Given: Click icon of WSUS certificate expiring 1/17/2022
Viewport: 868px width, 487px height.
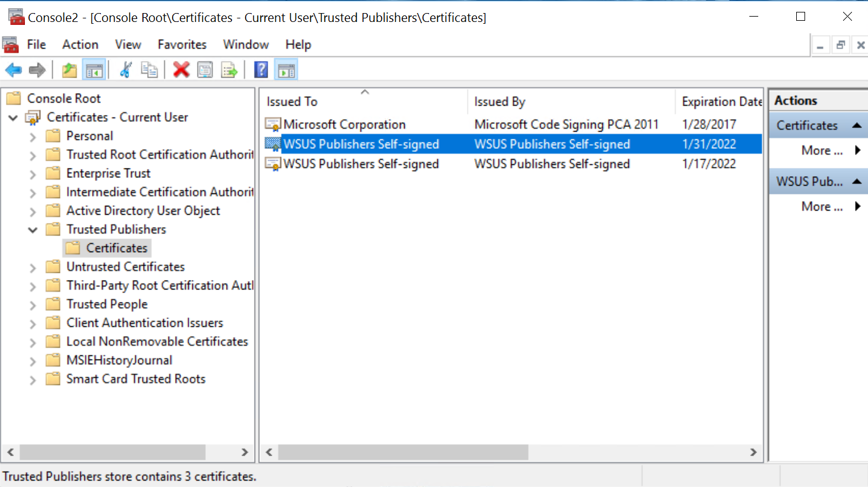Looking at the screenshot, I should click(273, 164).
